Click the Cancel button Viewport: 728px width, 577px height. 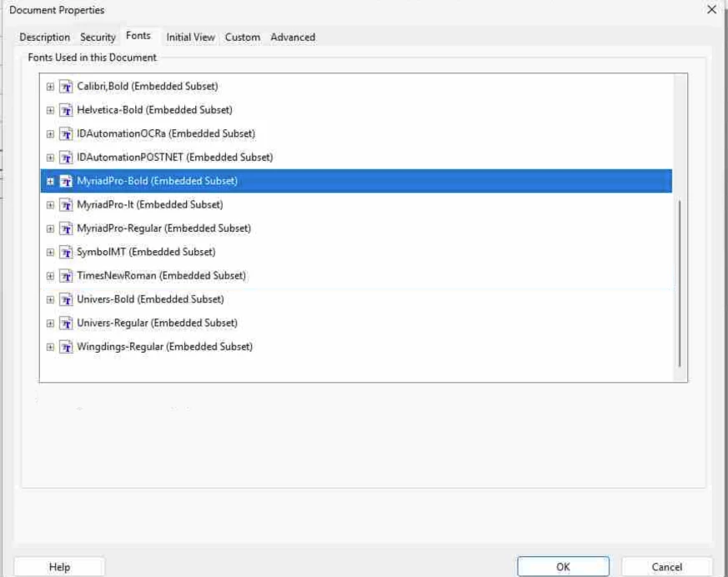pyautogui.click(x=667, y=566)
